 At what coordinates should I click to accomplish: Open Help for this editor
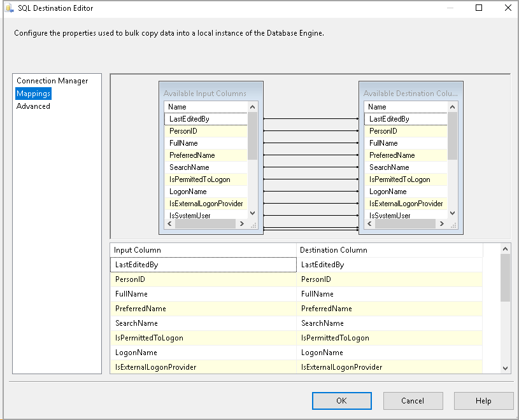(x=483, y=401)
